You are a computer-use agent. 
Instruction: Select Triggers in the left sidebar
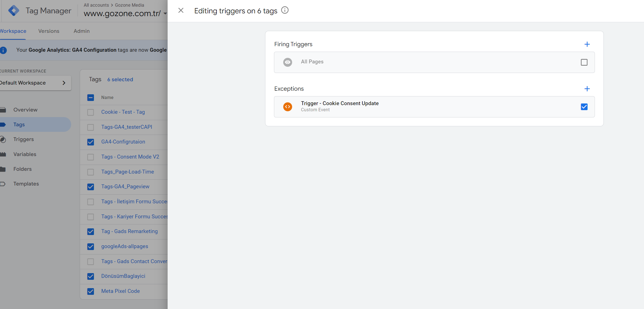[x=24, y=139]
